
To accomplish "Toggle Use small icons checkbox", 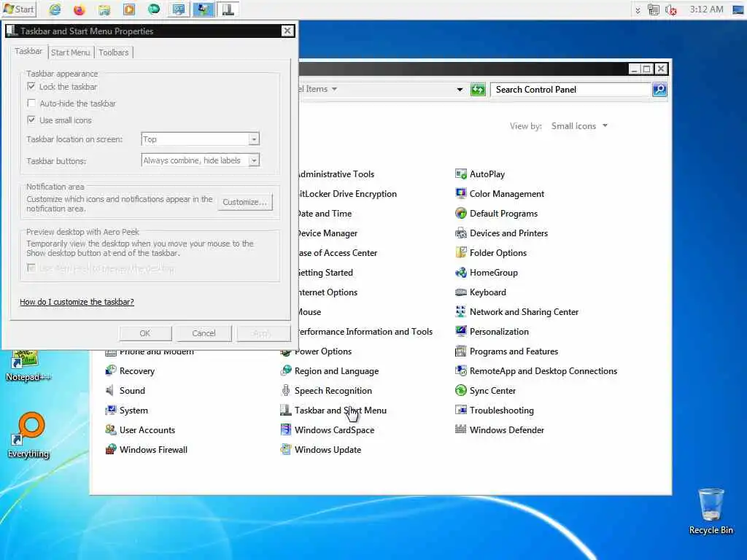I will (x=31, y=120).
